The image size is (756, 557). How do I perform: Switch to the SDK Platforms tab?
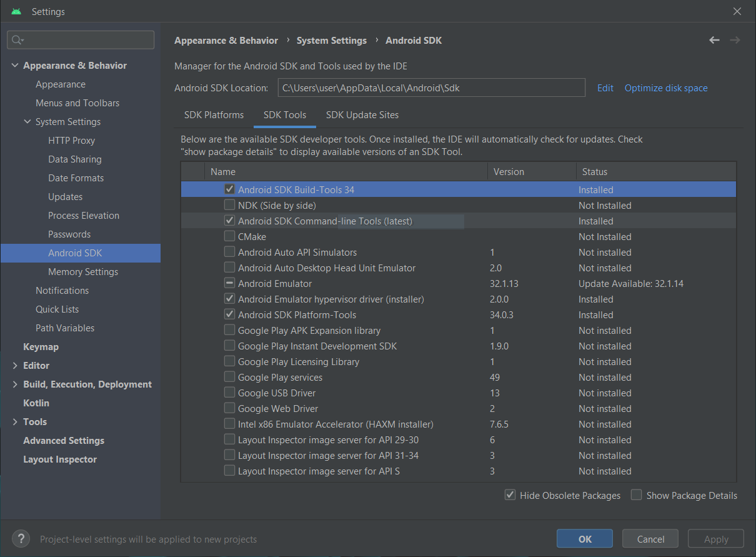pyautogui.click(x=214, y=115)
